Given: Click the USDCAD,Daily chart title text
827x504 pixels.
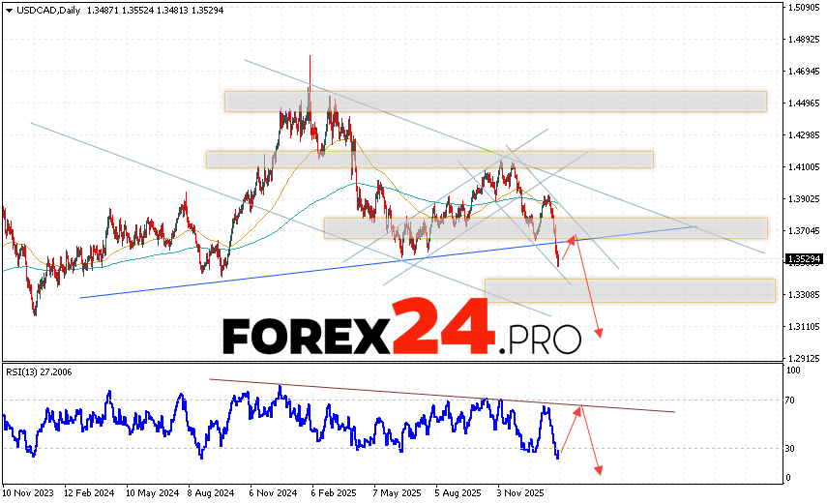Looking at the screenshot, I should pos(48,9).
